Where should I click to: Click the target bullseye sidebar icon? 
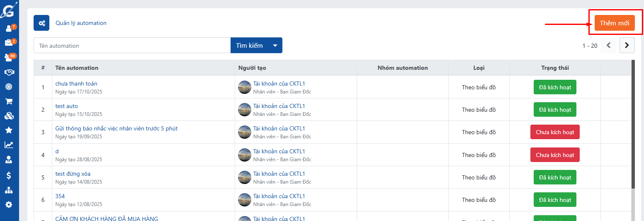click(x=9, y=87)
